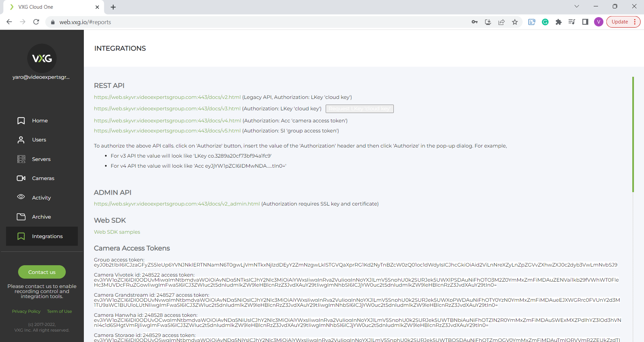Open the Archive section
Screen dimensions: 644x342
(41, 217)
